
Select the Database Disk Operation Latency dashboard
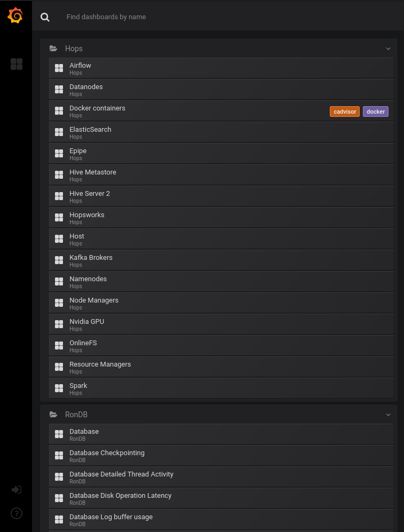[x=121, y=495]
